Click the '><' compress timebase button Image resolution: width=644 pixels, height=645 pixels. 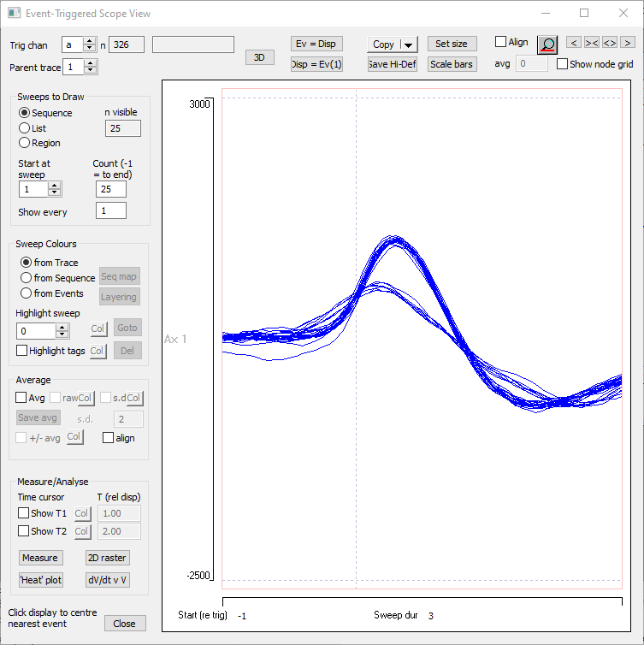point(592,43)
